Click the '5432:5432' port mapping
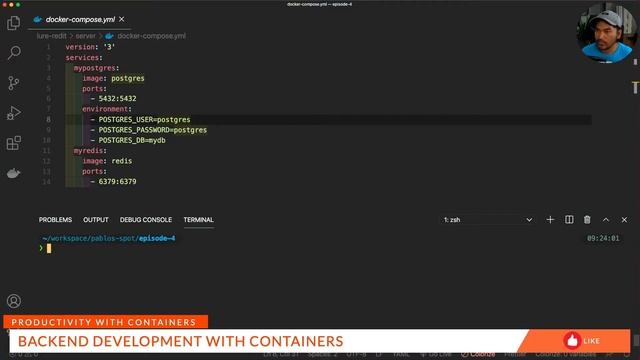Image resolution: width=640 pixels, height=360 pixels. click(118, 99)
